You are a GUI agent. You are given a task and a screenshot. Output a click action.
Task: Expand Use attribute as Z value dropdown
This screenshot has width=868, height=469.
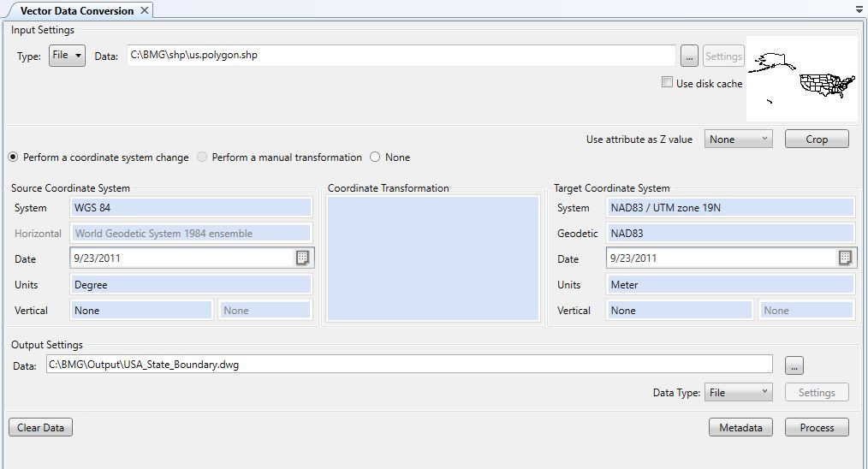[x=739, y=139]
